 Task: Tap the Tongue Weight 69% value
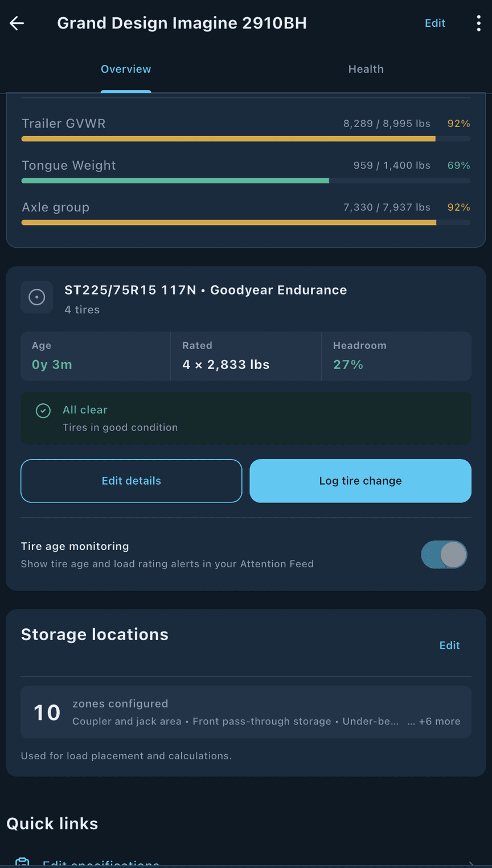click(x=459, y=166)
